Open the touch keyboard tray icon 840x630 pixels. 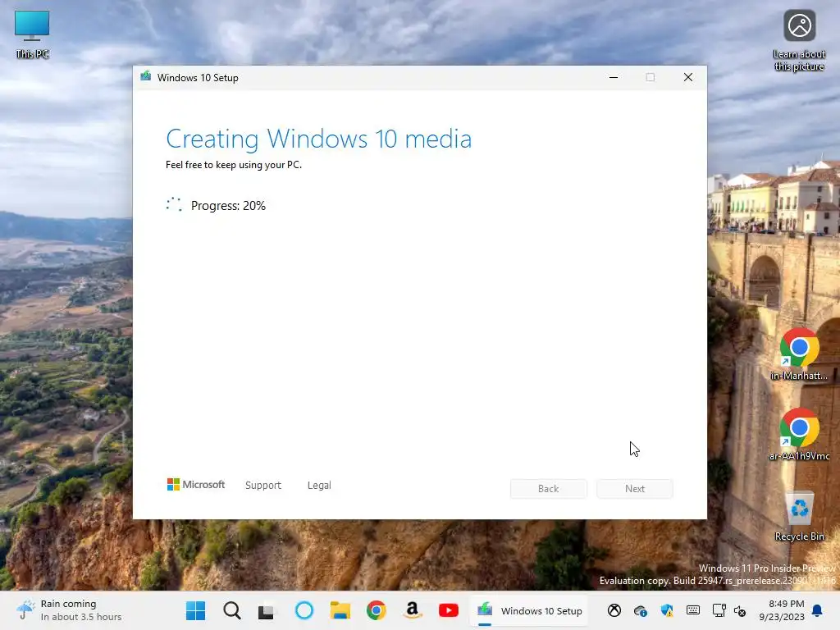pos(692,609)
